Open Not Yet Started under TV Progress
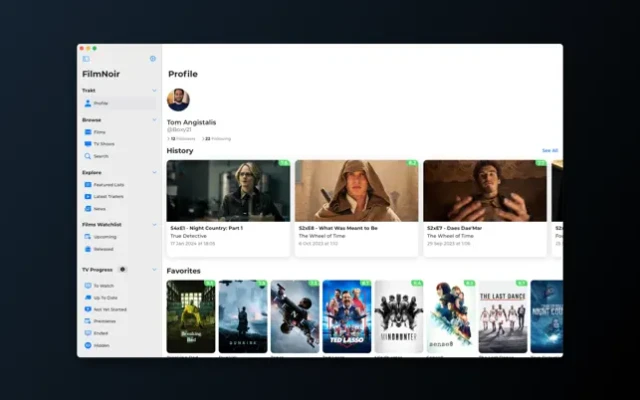Viewport: 640px width, 400px height. point(118,310)
